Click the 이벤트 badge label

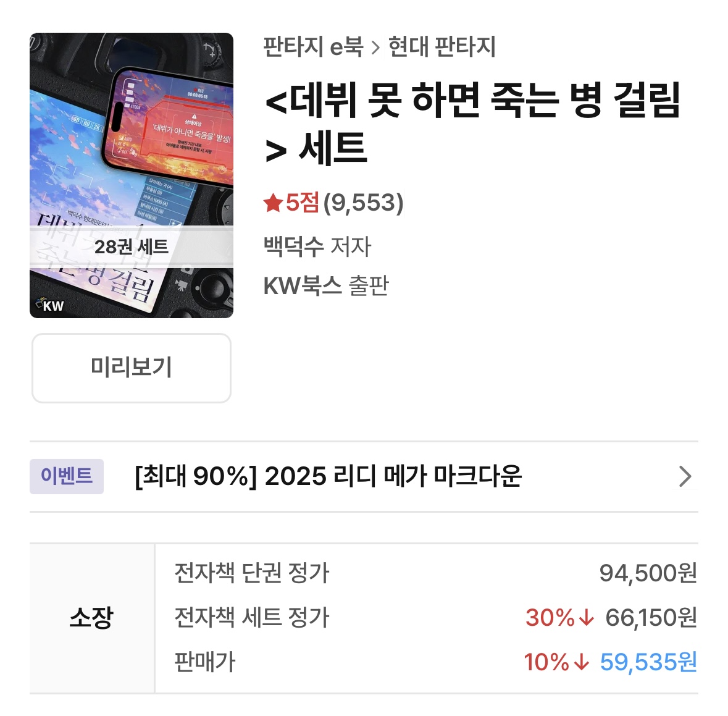(x=67, y=476)
